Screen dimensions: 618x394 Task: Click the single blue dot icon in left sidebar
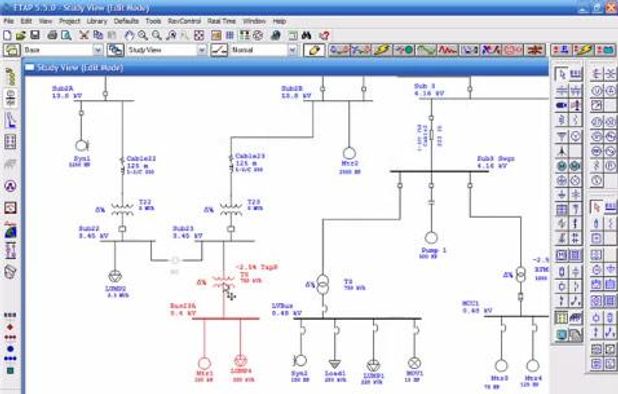tap(10, 349)
